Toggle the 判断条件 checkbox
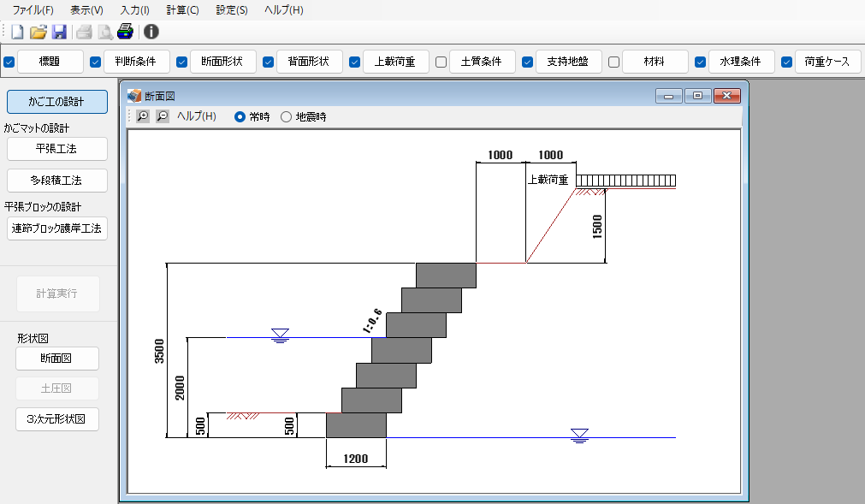 [x=96, y=62]
